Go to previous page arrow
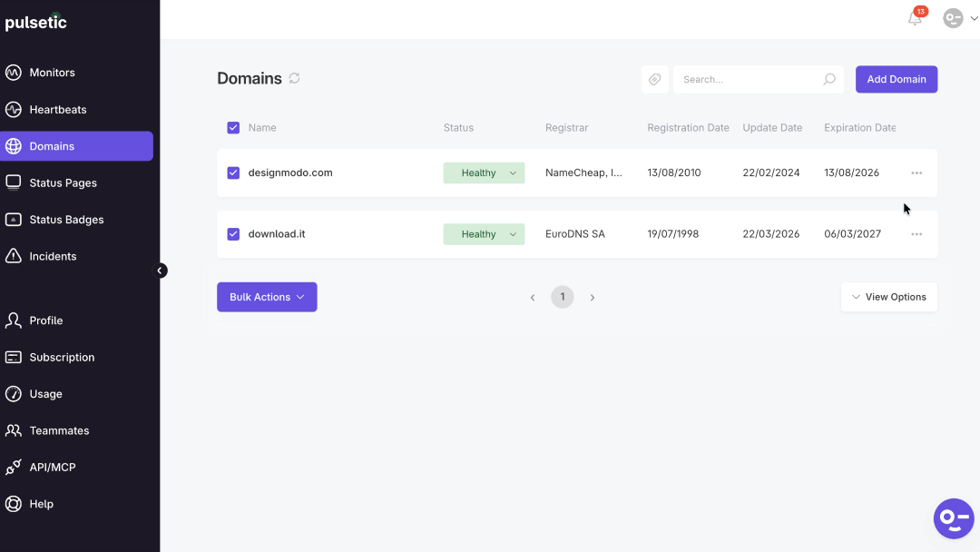980x552 pixels. click(533, 298)
